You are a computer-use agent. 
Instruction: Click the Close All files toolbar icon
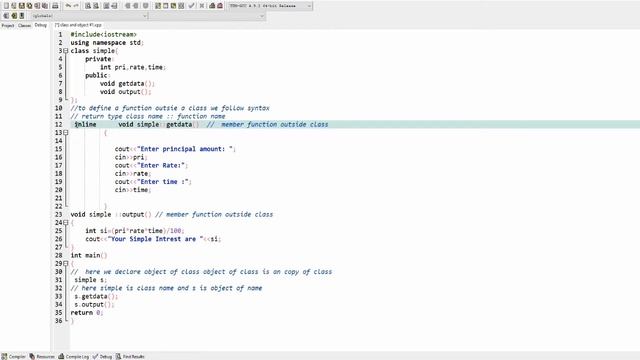click(45, 6)
